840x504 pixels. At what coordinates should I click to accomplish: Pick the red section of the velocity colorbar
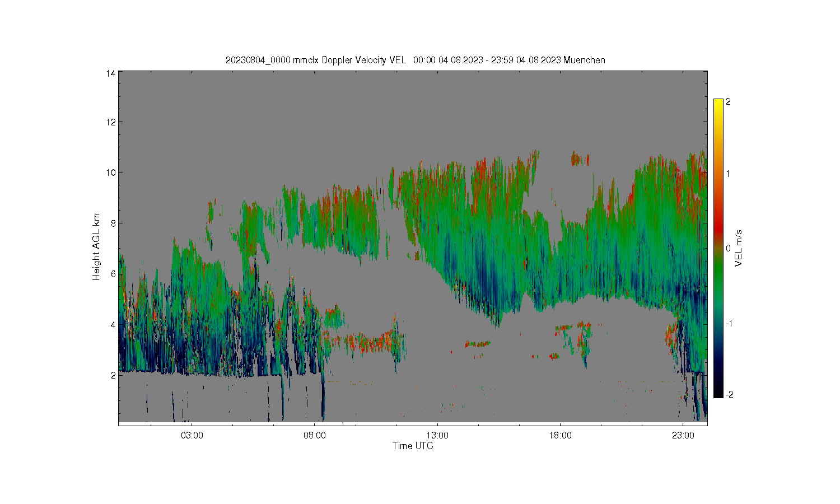click(718, 227)
